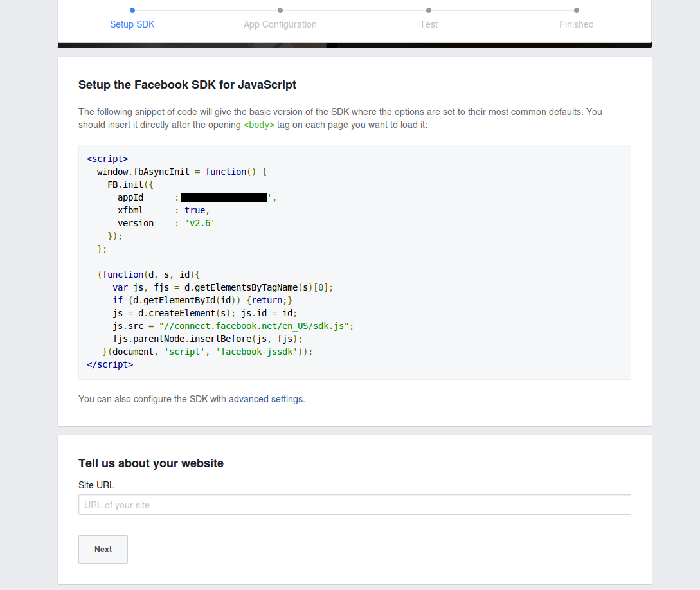700x590 pixels.
Task: Select the Setup SDK step
Action: click(132, 24)
